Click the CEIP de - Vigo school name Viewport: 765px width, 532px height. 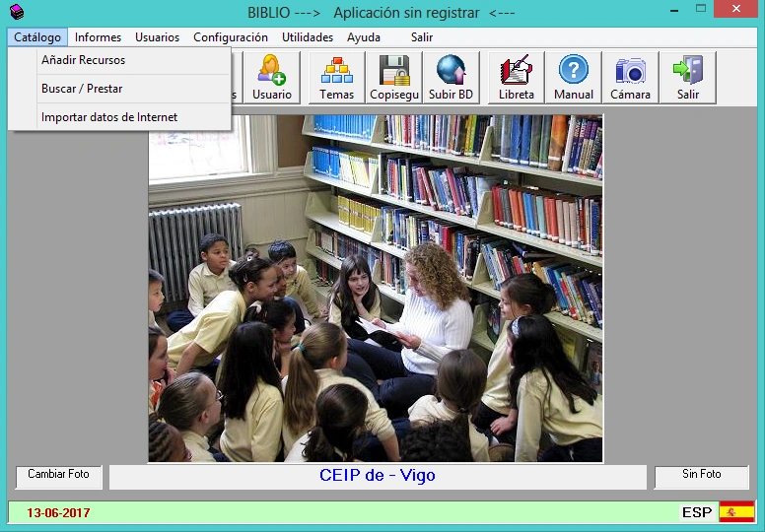pos(378,475)
